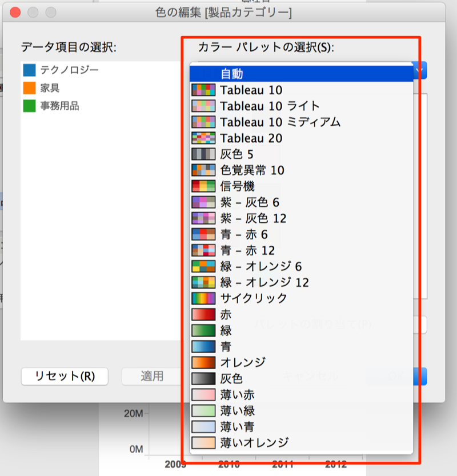This screenshot has width=457, height=476.
Task: Click the 青 – 赤 12 palette icon
Action: tap(204, 250)
